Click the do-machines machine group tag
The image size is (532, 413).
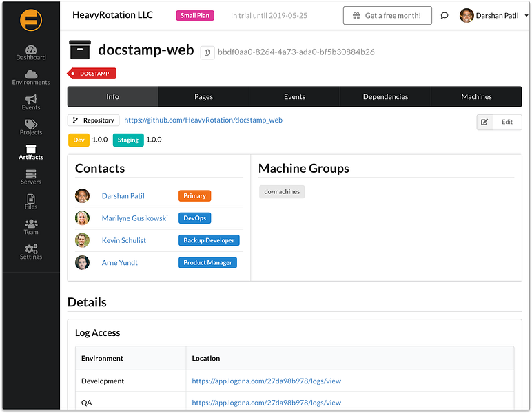282,192
